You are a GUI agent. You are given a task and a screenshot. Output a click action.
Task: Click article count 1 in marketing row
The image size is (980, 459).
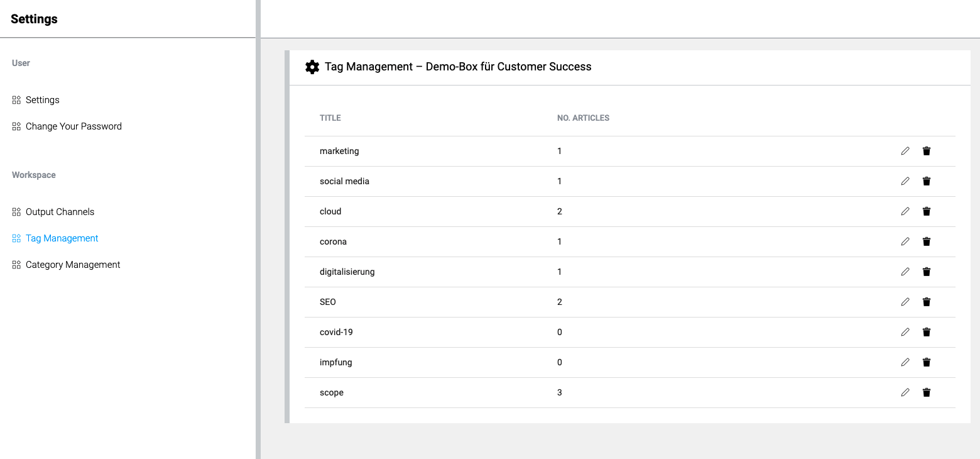pos(560,151)
